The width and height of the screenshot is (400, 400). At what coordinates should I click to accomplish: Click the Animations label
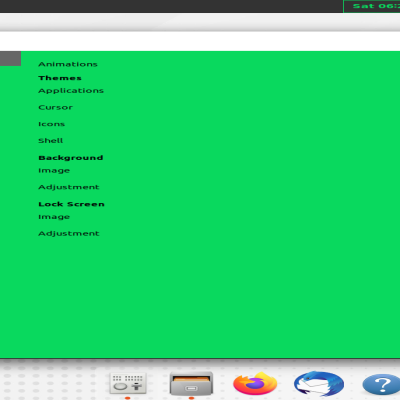(x=68, y=64)
